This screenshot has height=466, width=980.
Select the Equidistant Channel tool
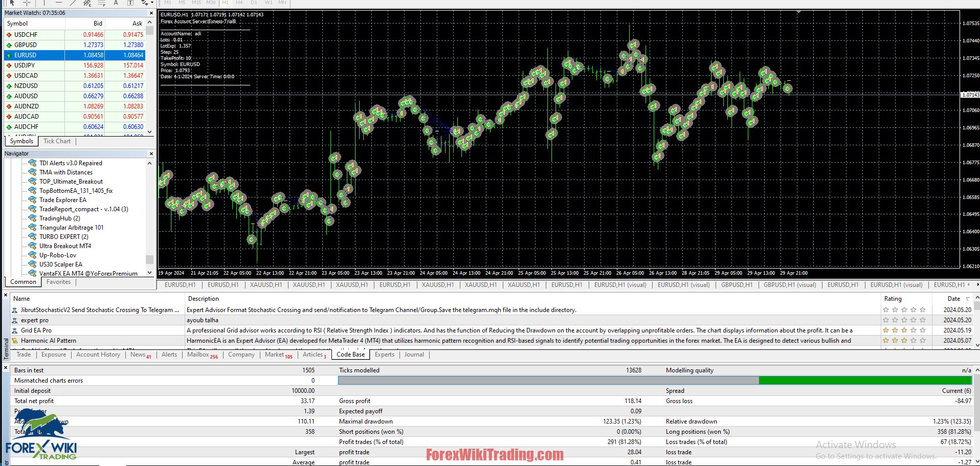click(x=87, y=3)
